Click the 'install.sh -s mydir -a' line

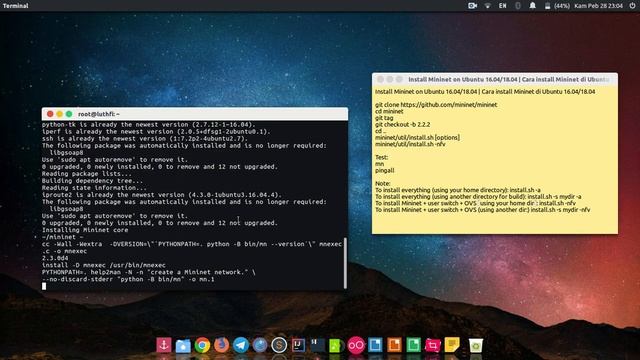click(x=478, y=196)
